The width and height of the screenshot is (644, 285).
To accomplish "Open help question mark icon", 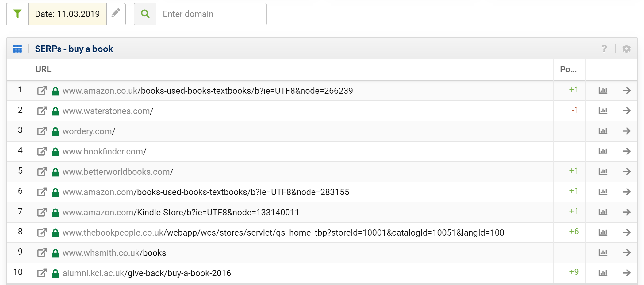I will (x=604, y=49).
